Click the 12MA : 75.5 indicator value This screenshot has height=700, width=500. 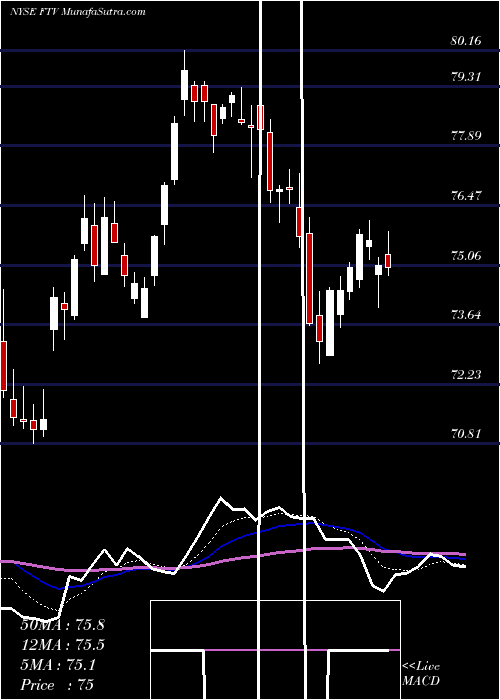pos(62,645)
